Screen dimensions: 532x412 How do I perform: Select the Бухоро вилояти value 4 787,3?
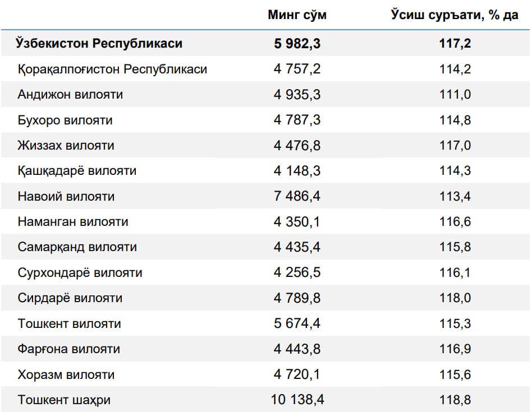click(x=297, y=120)
